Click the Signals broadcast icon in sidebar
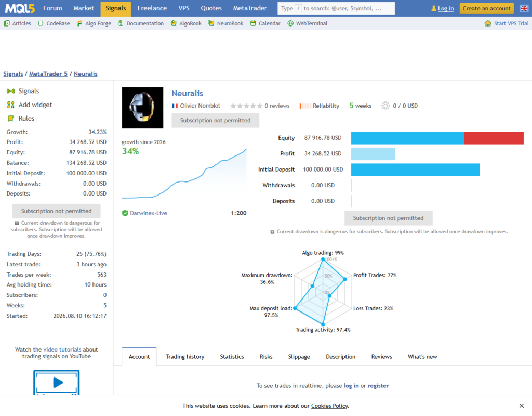Image resolution: width=532 pixels, height=416 pixels. tap(11, 91)
